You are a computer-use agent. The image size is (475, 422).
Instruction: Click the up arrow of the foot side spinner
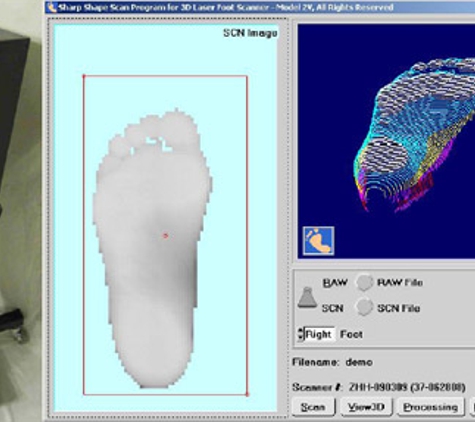coord(301,331)
